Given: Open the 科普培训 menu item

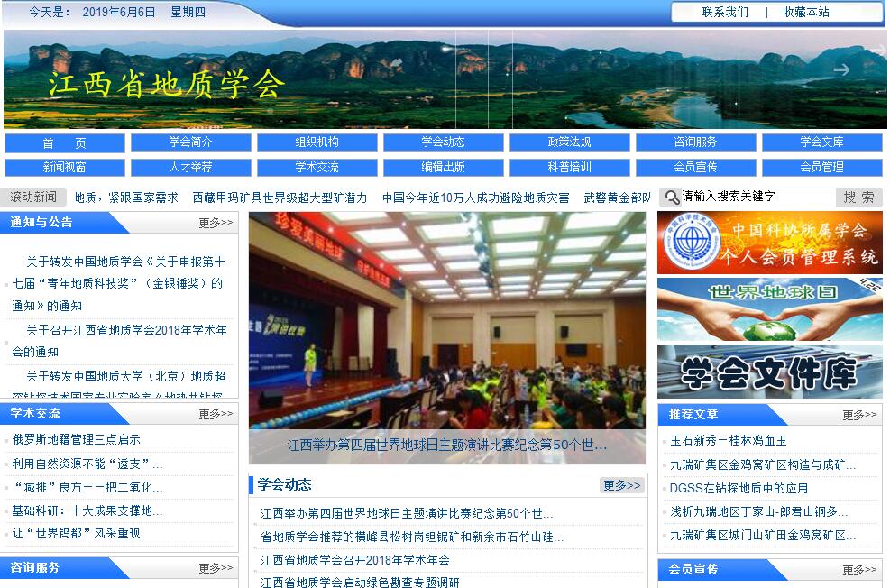Looking at the screenshot, I should [x=569, y=168].
